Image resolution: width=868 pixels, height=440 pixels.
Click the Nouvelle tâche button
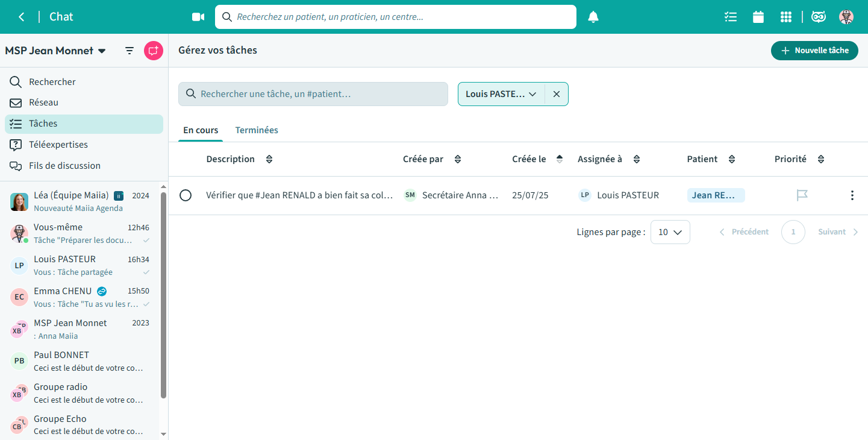[814, 51]
